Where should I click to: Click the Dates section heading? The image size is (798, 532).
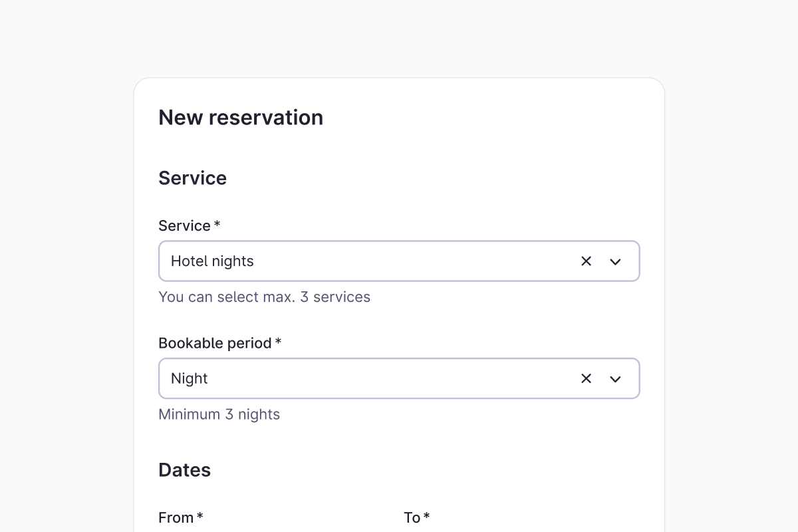coord(184,470)
